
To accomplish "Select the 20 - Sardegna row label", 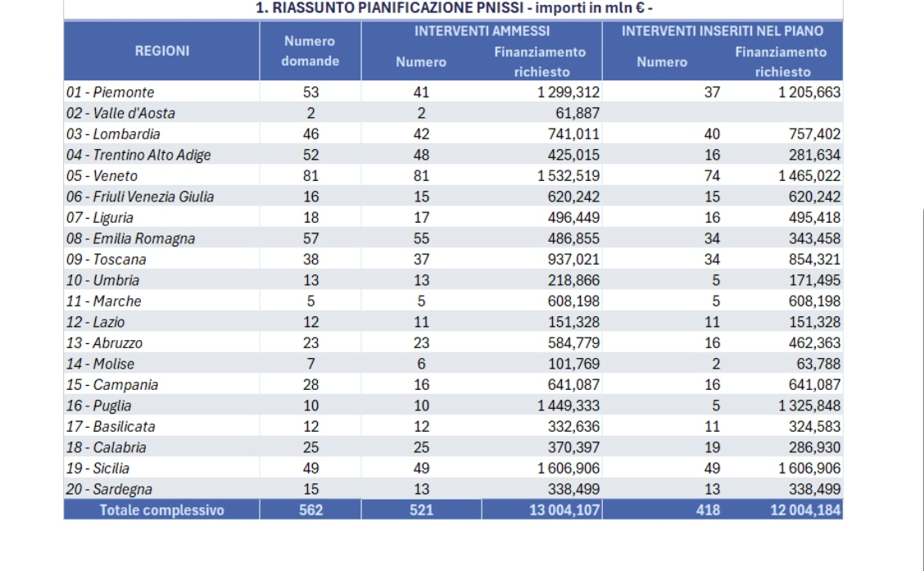I will (x=110, y=489).
